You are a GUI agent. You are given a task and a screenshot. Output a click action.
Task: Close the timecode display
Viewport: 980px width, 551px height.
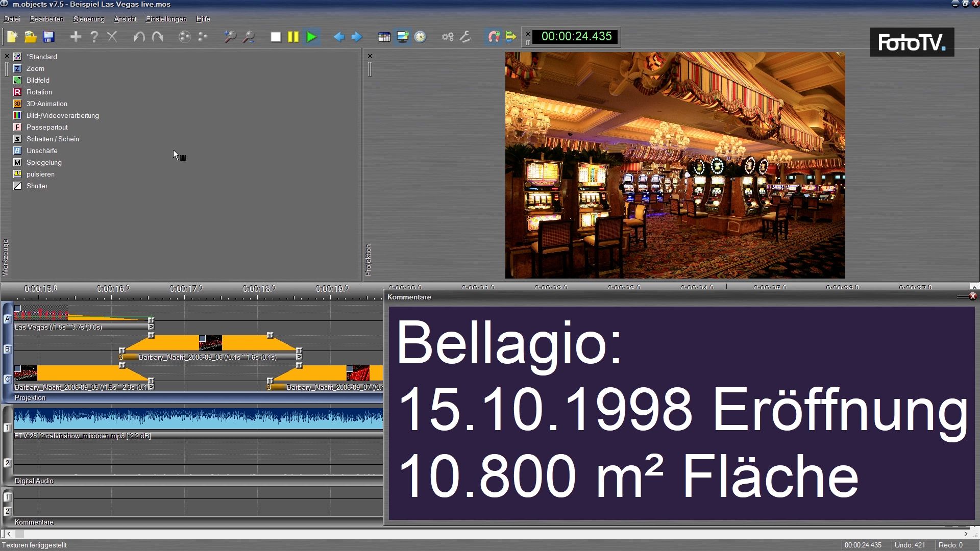pos(528,34)
